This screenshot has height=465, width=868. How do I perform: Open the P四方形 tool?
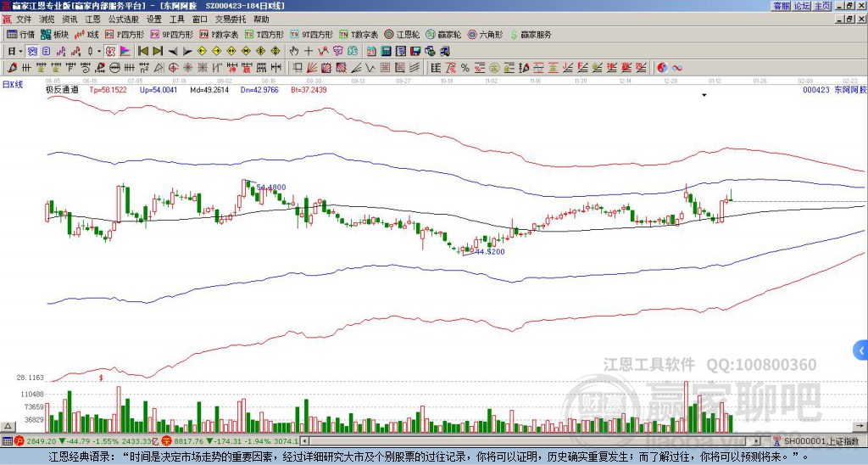pyautogui.click(x=125, y=34)
